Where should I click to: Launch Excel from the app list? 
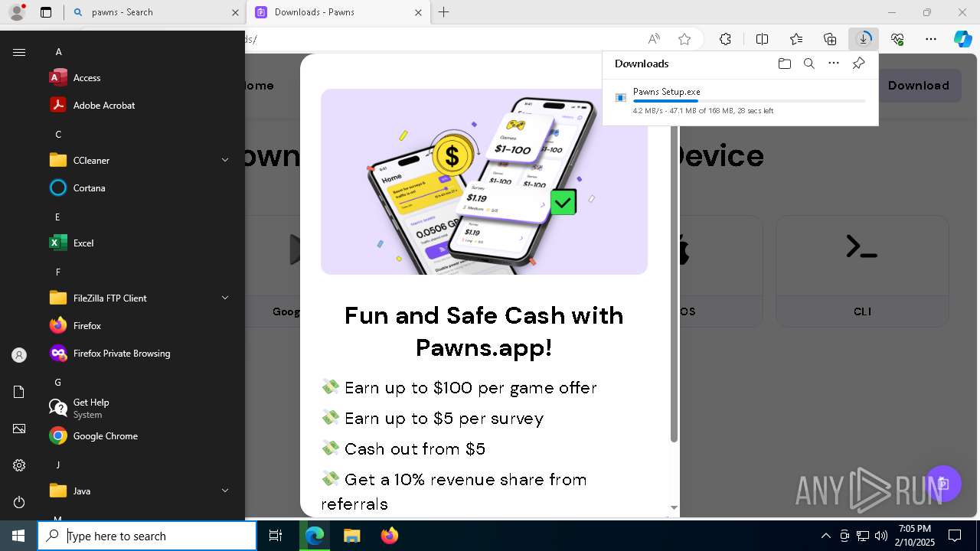[x=141, y=243]
